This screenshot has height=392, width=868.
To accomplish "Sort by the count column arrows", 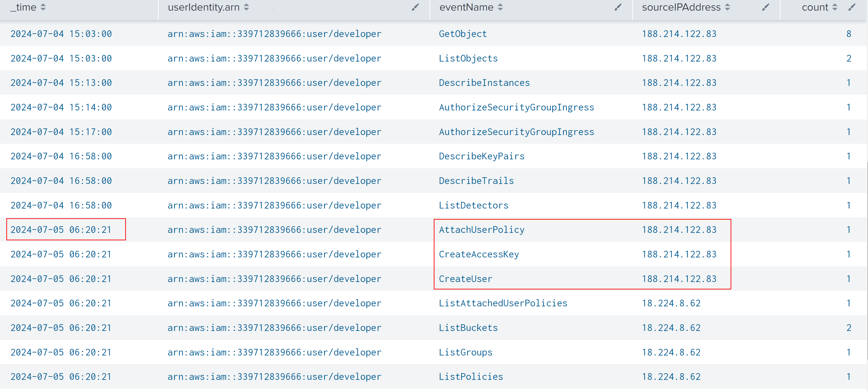I will click(835, 7).
